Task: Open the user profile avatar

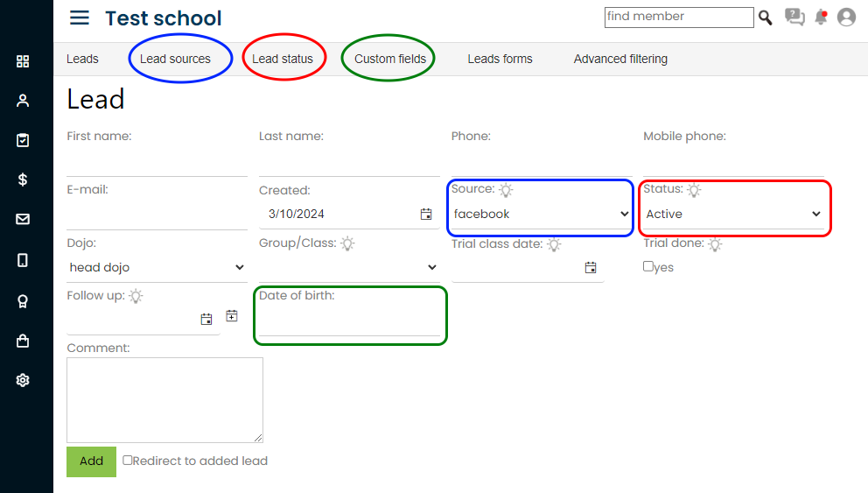Action: coord(846,18)
